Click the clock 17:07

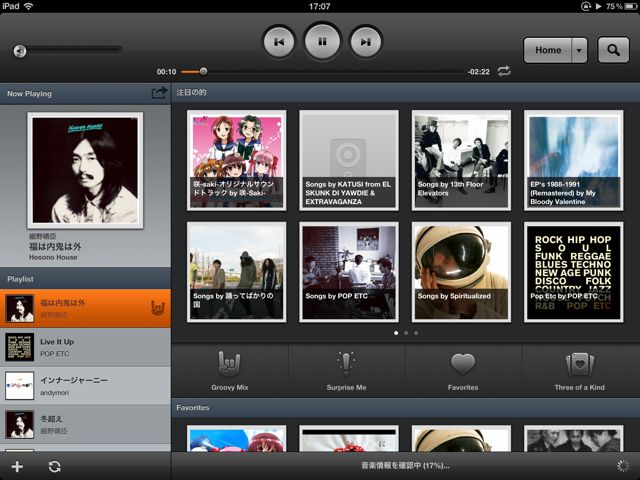[x=320, y=6]
